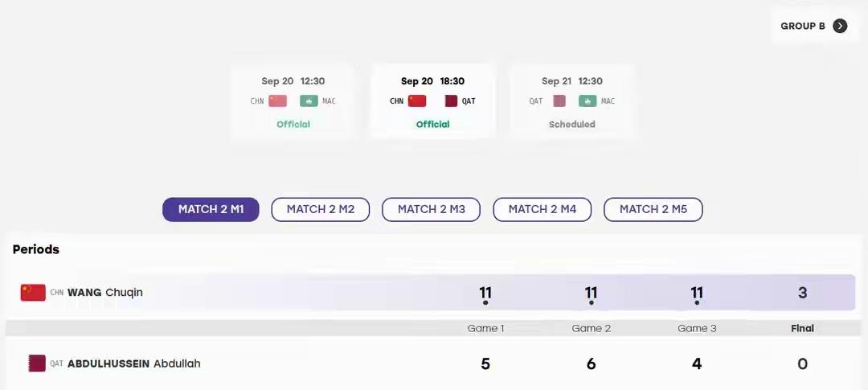
Task: Click Macau flag in Sep 20 12:30 card
Action: point(309,101)
